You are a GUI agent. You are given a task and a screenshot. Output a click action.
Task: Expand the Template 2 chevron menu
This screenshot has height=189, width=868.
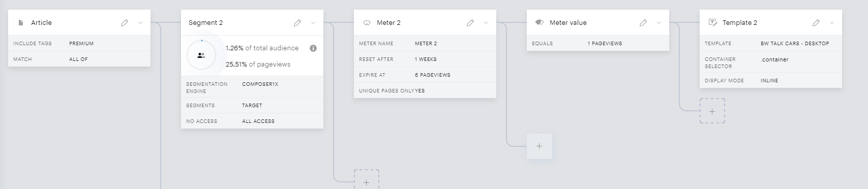tap(832, 23)
